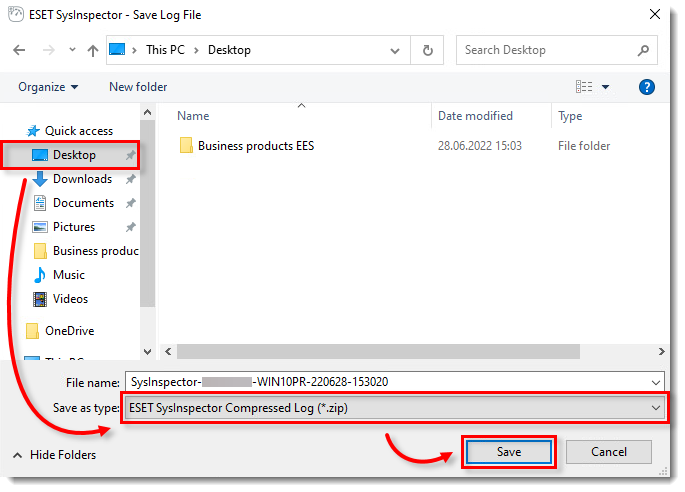Create a New folder
Viewport: 685px width, 492px height.
(x=138, y=87)
